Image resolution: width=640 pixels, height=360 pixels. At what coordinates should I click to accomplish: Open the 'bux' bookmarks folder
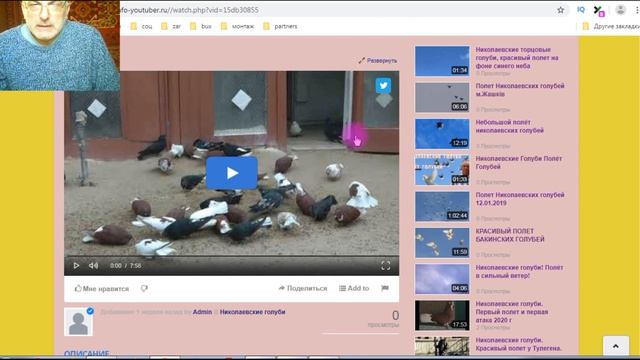[x=201, y=27]
